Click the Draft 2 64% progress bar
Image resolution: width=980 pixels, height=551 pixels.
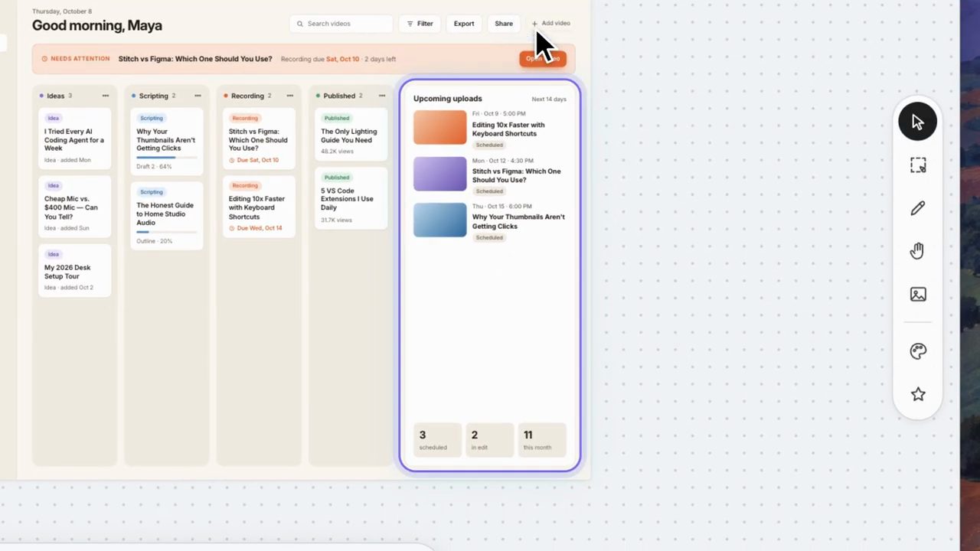(166, 158)
